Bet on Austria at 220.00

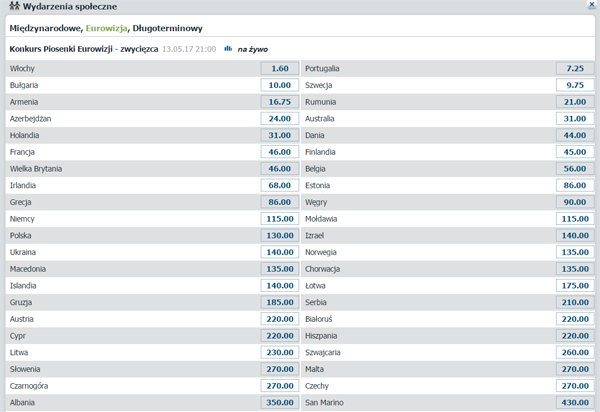280,319
